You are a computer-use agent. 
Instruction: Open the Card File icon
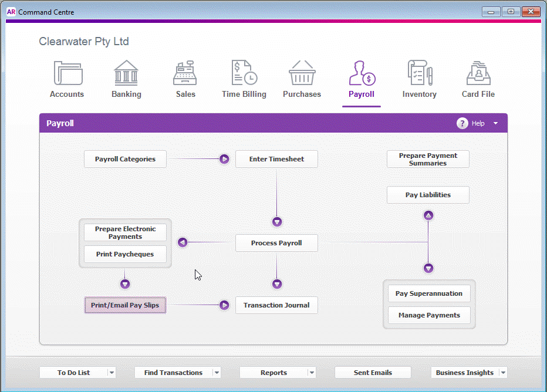(478, 73)
